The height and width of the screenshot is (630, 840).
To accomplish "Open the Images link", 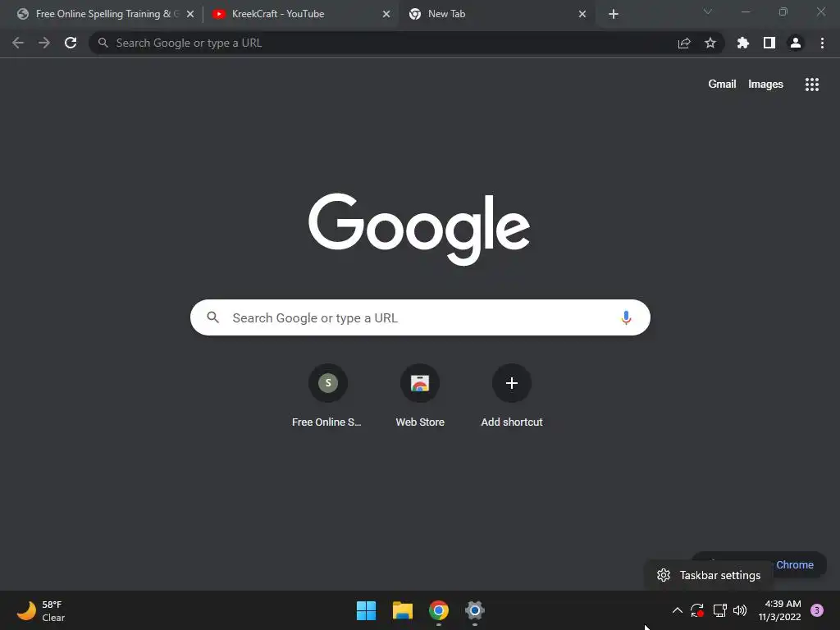I will (x=765, y=84).
